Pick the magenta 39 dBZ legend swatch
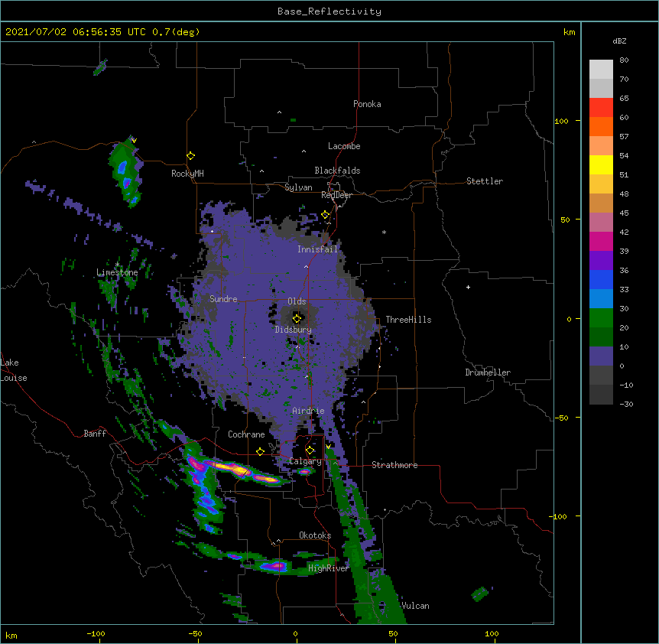Screen dimensions: 659x644 tap(601, 241)
